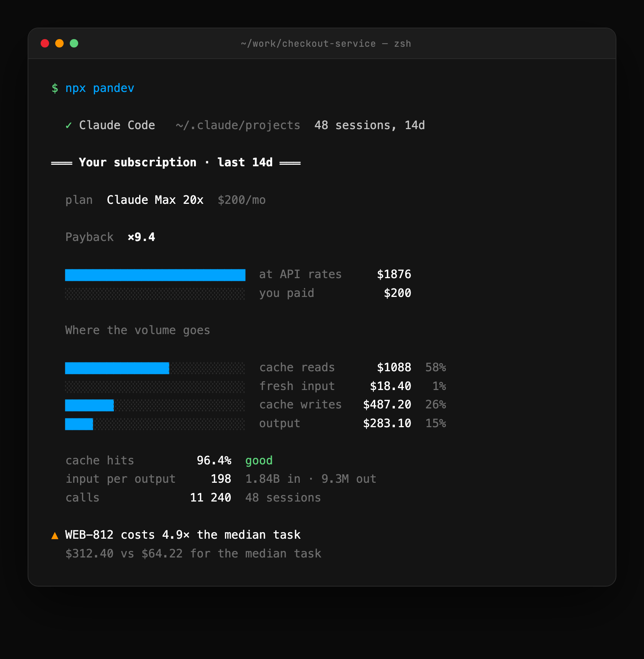The width and height of the screenshot is (644, 659).
Task: Click the green dollar prompt symbol
Action: (55, 88)
